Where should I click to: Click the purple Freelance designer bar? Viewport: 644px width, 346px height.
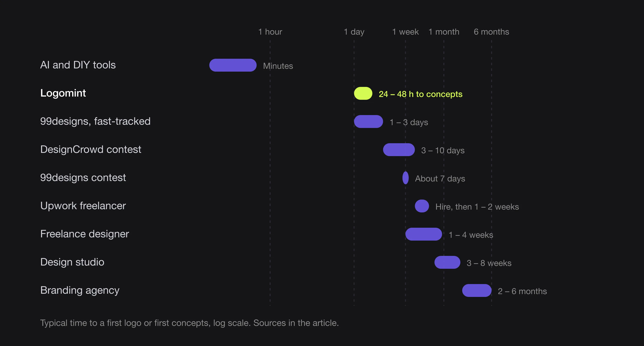coord(423,234)
